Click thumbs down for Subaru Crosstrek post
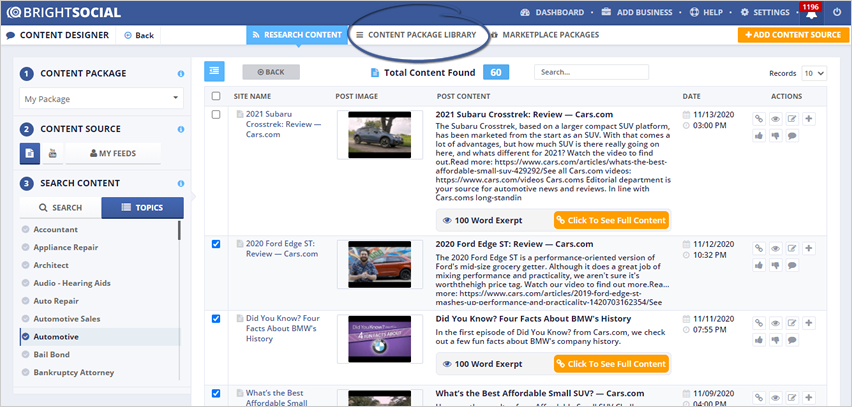 point(776,135)
